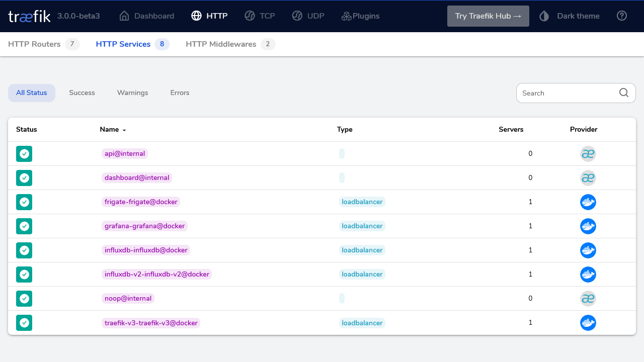Image resolution: width=644 pixels, height=362 pixels.
Task: Click the magnifier icon in search box
Action: [624, 93]
